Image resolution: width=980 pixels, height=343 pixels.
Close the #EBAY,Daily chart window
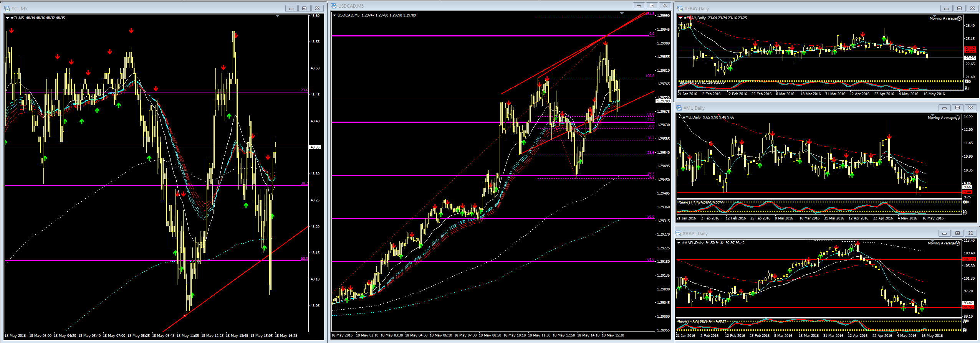pos(973,8)
